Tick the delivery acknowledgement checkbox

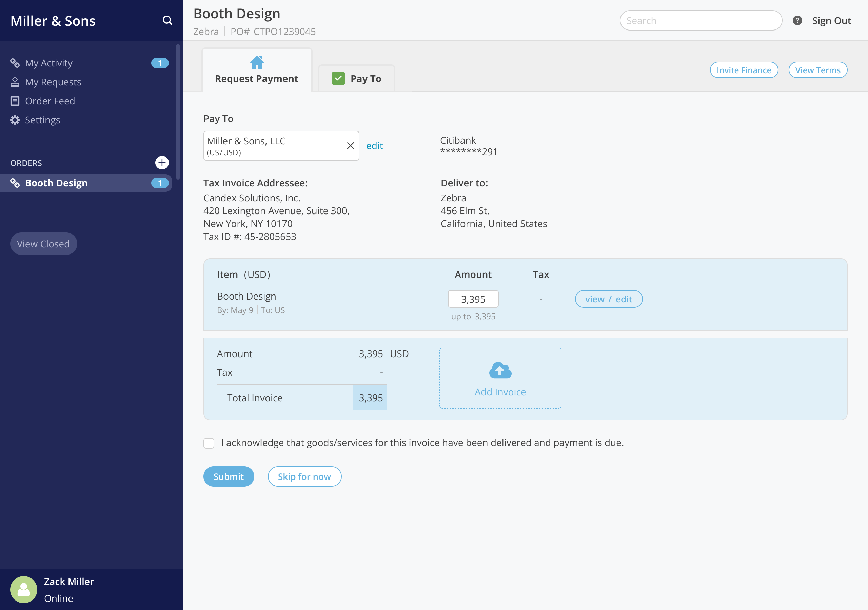click(x=209, y=443)
